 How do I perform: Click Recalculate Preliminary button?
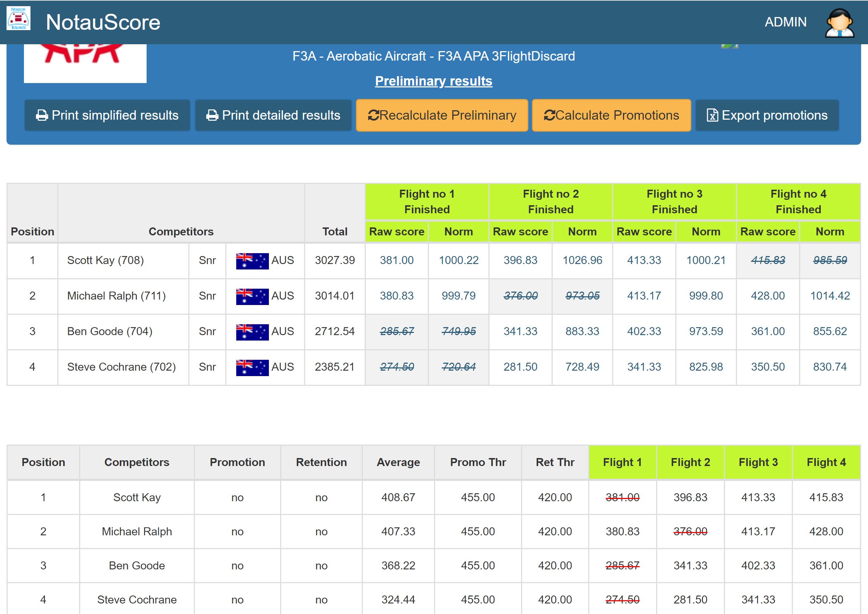(x=442, y=115)
